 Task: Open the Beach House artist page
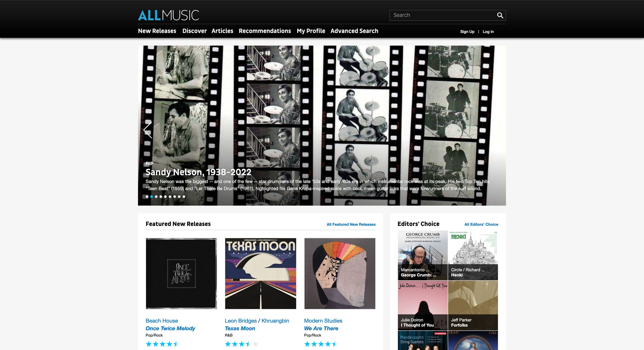pyautogui.click(x=162, y=321)
